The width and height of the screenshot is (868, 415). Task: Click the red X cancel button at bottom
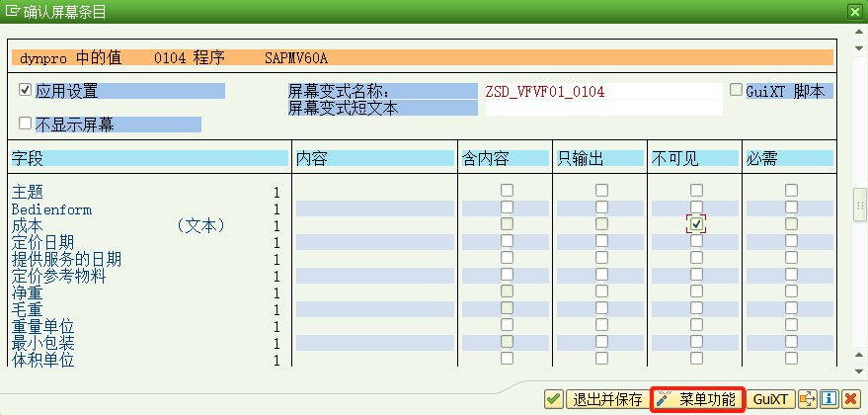[849, 399]
